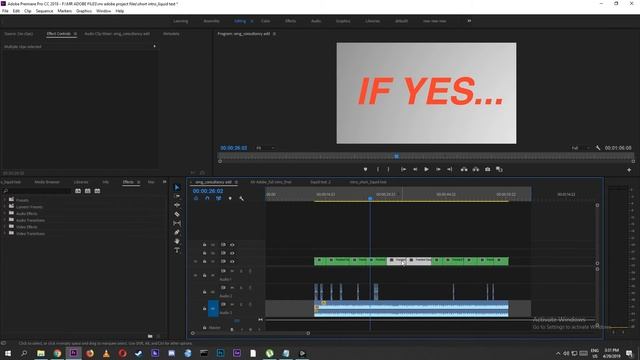Expand the Presets folder
The image size is (640, 360).
pyautogui.click(x=4, y=200)
